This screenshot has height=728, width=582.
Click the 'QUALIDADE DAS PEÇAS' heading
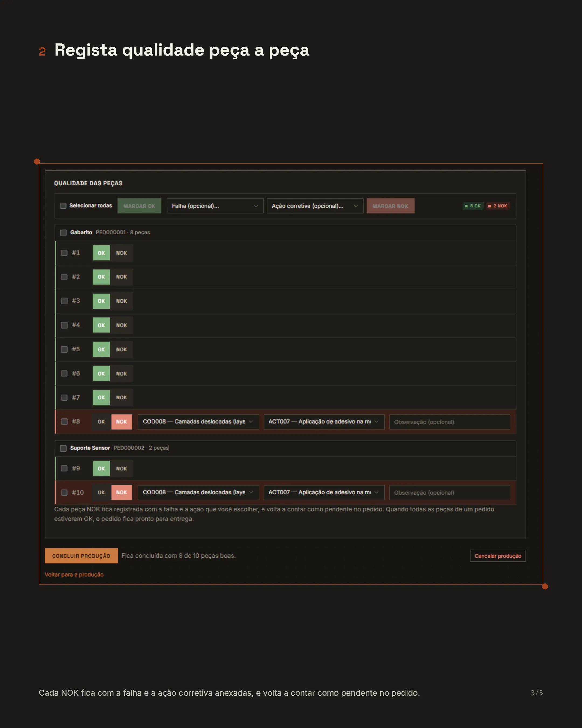pyautogui.click(x=88, y=183)
